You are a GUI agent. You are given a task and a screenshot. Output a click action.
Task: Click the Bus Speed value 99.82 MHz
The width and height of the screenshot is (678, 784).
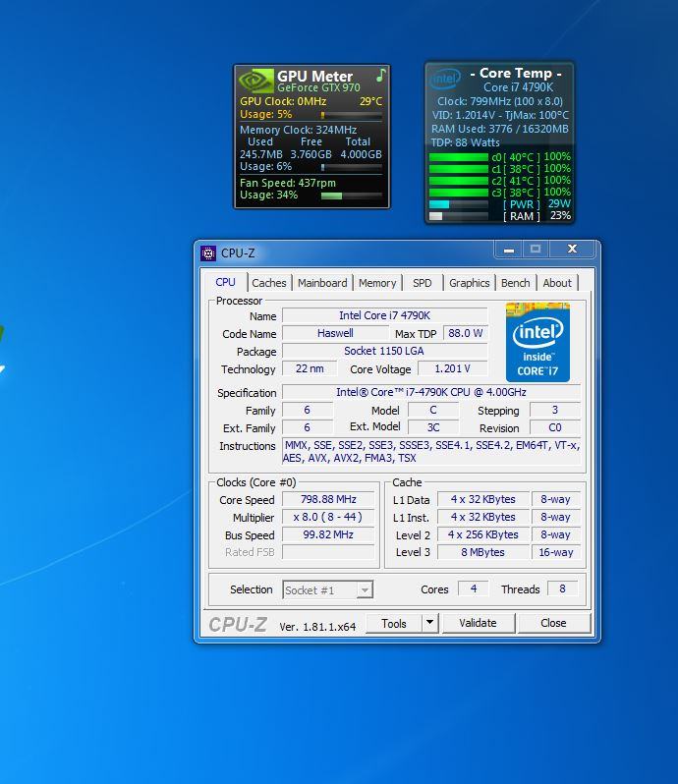[x=328, y=534]
